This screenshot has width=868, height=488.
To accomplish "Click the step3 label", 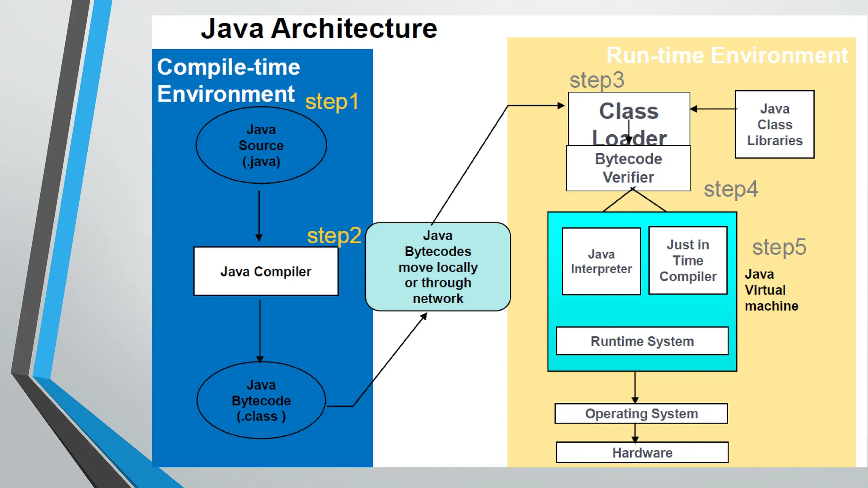I will coord(597,80).
